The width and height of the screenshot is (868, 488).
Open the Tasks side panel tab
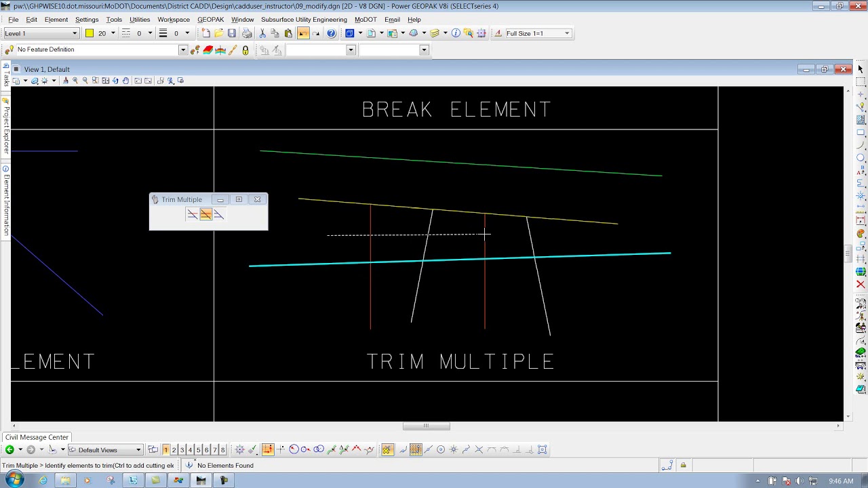(x=6, y=76)
